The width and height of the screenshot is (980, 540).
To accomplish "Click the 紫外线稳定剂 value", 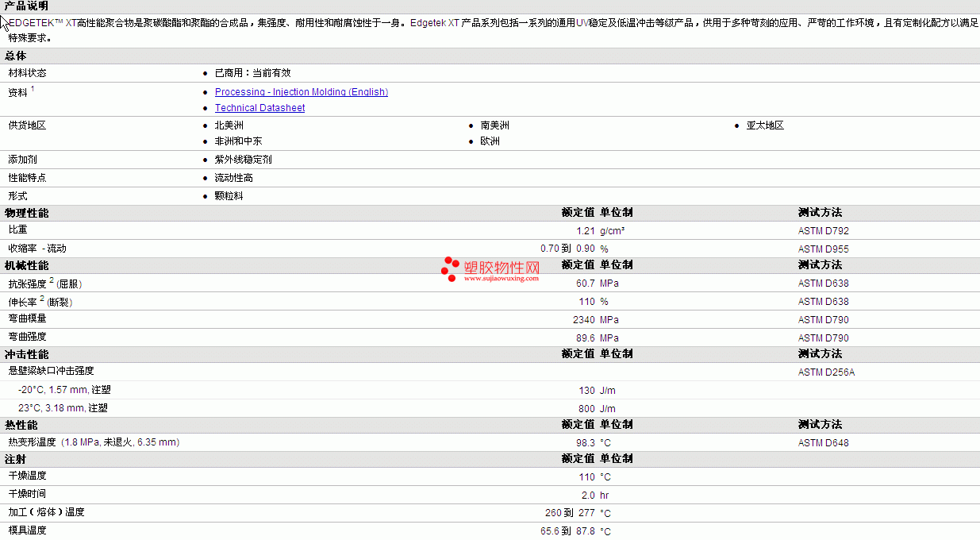I will (x=243, y=160).
